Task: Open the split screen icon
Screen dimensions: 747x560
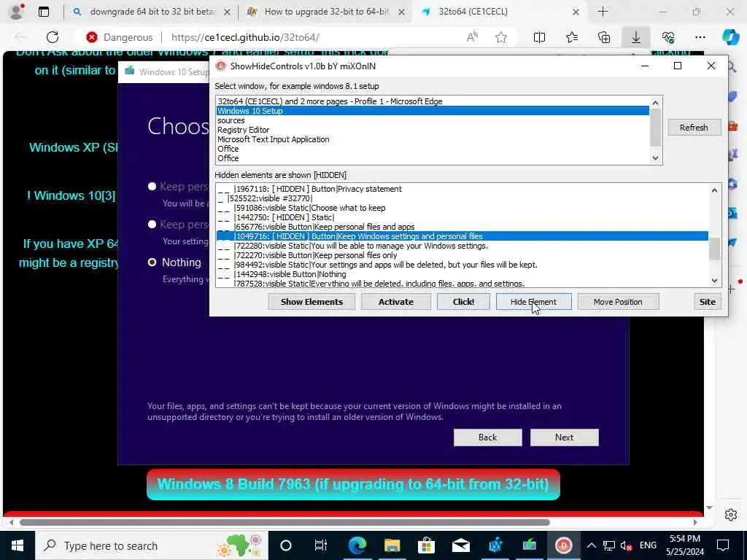Action: click(x=539, y=37)
